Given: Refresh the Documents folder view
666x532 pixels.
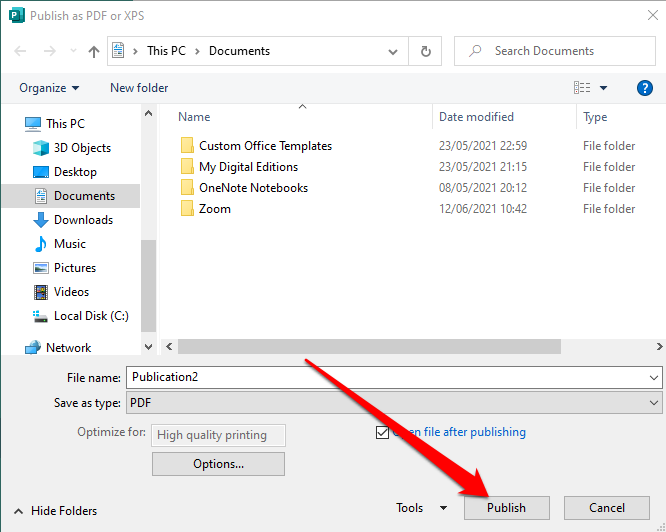Looking at the screenshot, I should 426,51.
